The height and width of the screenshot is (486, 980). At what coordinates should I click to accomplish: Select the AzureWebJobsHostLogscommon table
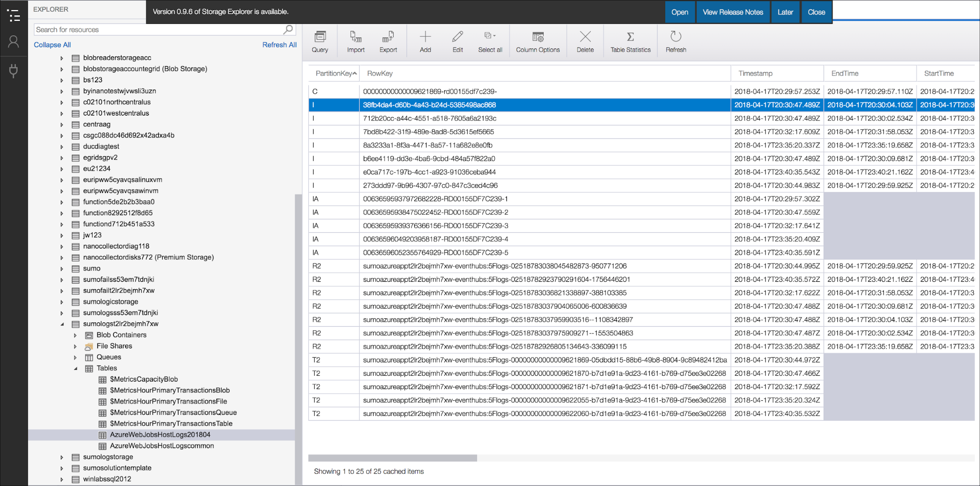[x=162, y=445]
